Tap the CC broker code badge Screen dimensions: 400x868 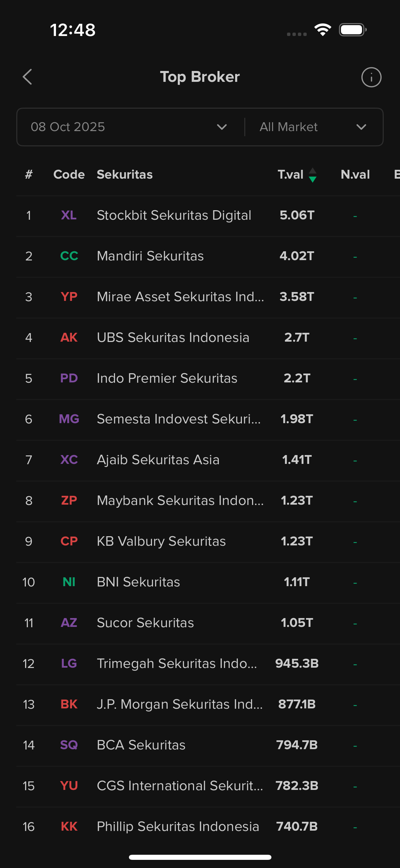69,256
